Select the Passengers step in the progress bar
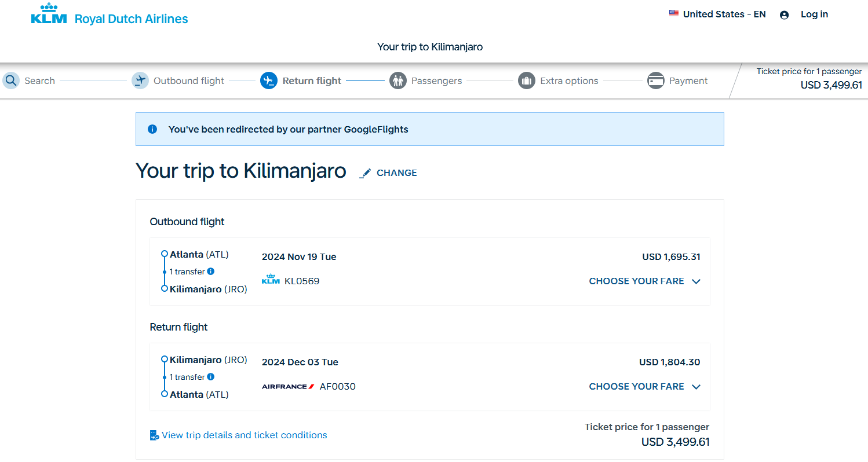The width and height of the screenshot is (868, 462). point(437,80)
